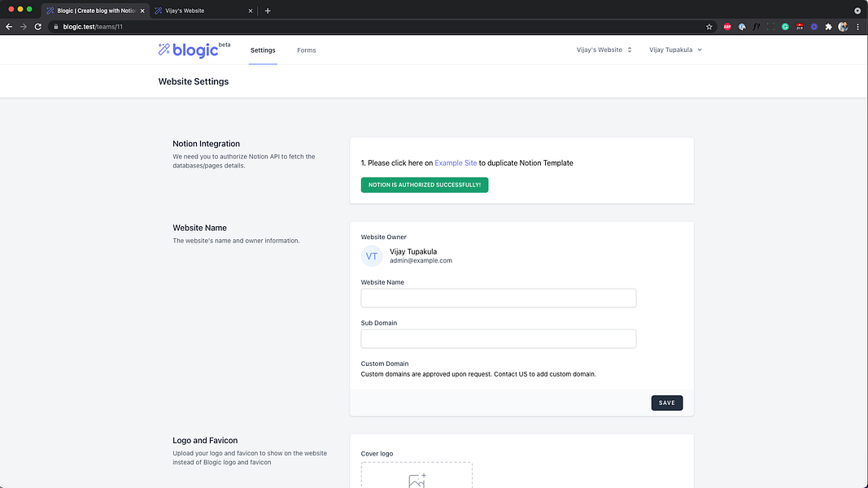Click Notion is authorized successfully button
Screen dimensions: 868x488
pyautogui.click(x=425, y=185)
